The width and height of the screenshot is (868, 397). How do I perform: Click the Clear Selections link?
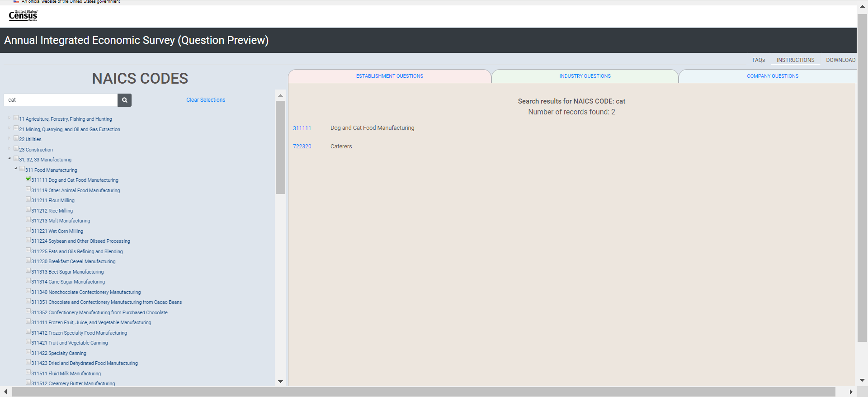coord(206,100)
